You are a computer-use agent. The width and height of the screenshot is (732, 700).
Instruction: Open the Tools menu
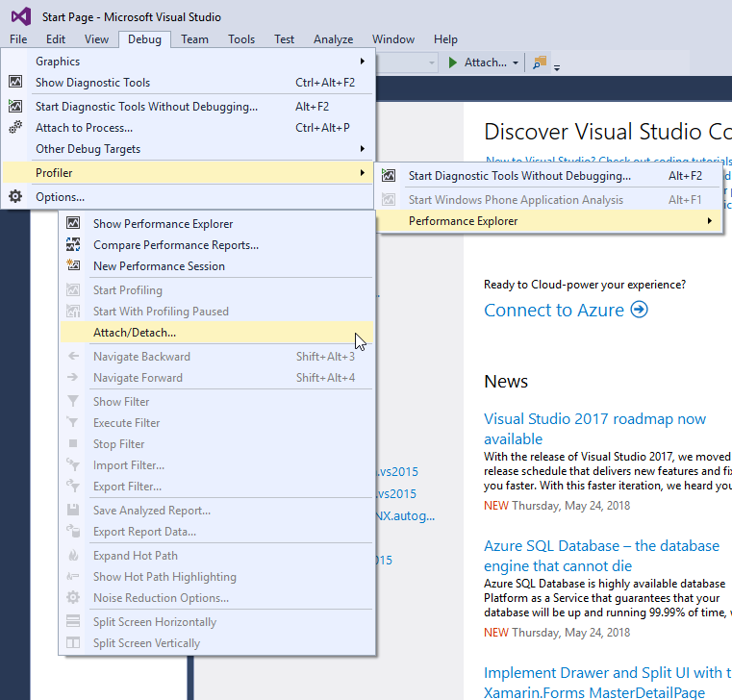(241, 39)
